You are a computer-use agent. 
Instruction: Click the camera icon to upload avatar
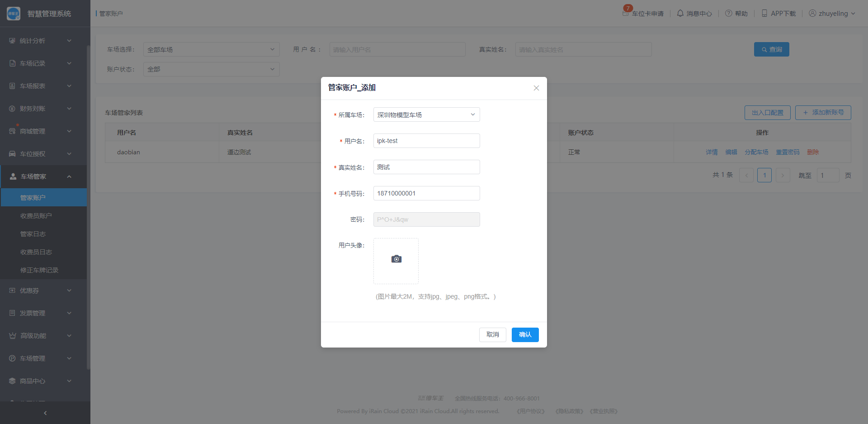click(x=396, y=259)
